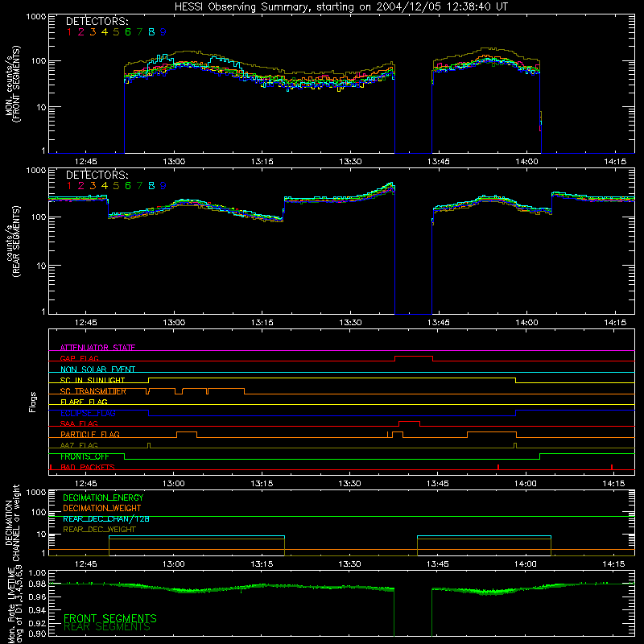Click the 0.92 livetime axis tick
This screenshot has height=644, width=644.
point(38,623)
